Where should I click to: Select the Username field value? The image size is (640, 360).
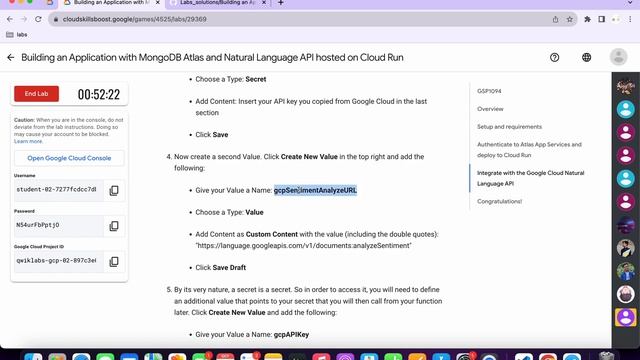[x=58, y=190]
